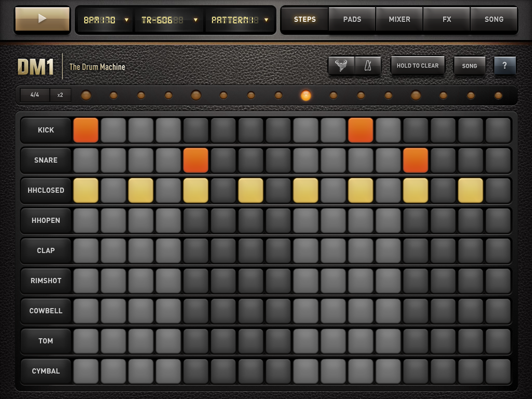532x399 pixels.
Task: Enable HHOPEN step 1
Action: tap(86, 220)
